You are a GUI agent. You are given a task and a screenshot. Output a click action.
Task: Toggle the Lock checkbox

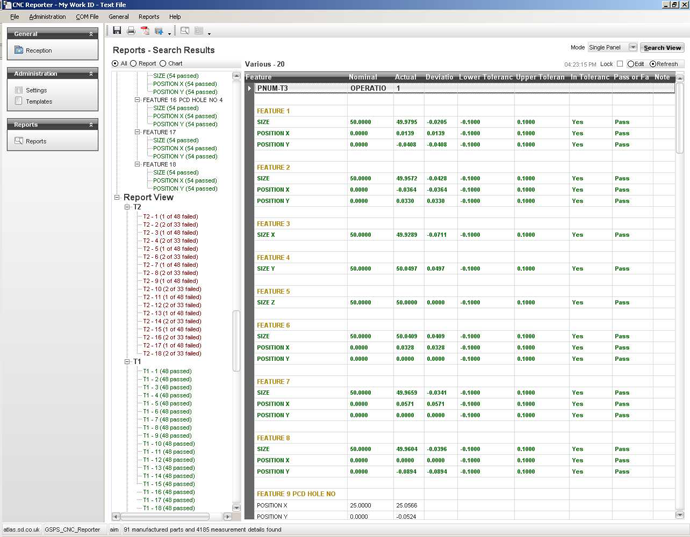620,64
